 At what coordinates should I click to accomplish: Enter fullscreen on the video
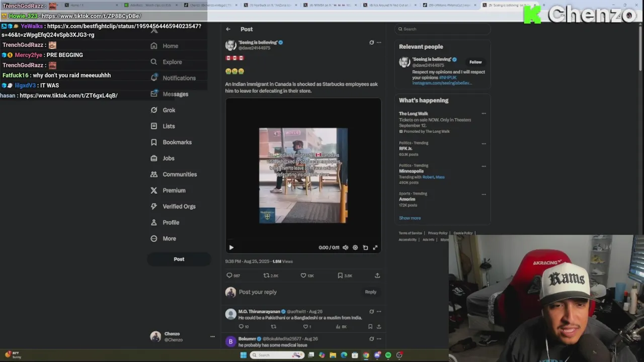pyautogui.click(x=375, y=247)
